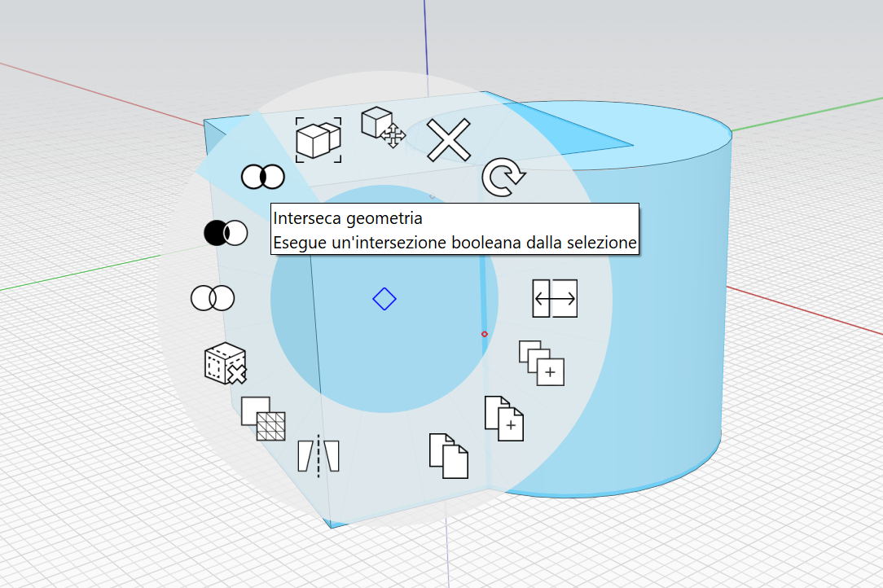Viewport: 883px width, 588px height.
Task: Click the Copy icon with two pages
Action: point(449,456)
